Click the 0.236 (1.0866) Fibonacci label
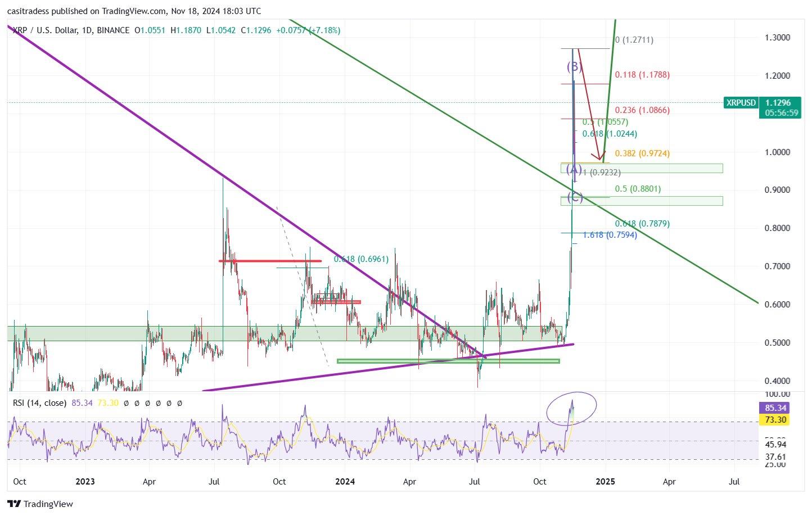The width and height of the screenshot is (812, 516). pyautogui.click(x=642, y=110)
